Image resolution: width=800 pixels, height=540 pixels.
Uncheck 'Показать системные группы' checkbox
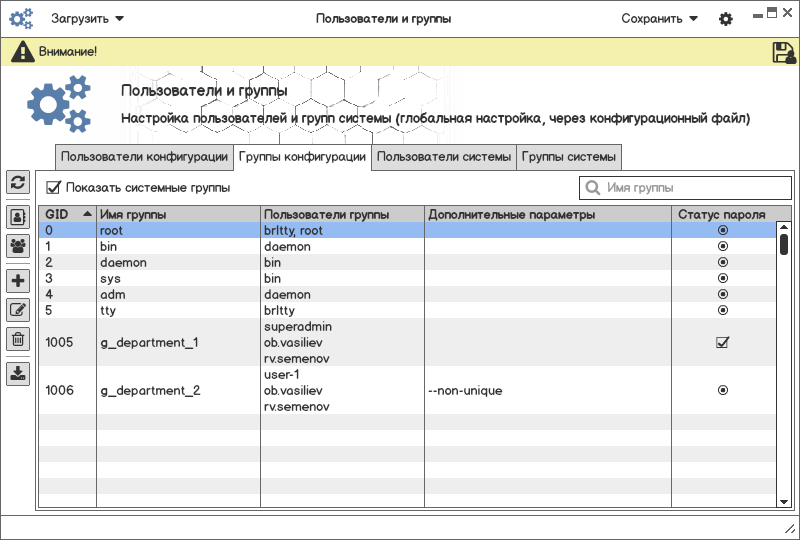(54, 187)
